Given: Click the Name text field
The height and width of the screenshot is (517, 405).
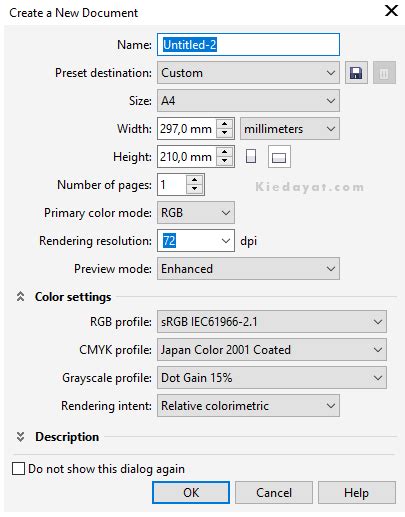Looking at the screenshot, I should pos(248,45).
